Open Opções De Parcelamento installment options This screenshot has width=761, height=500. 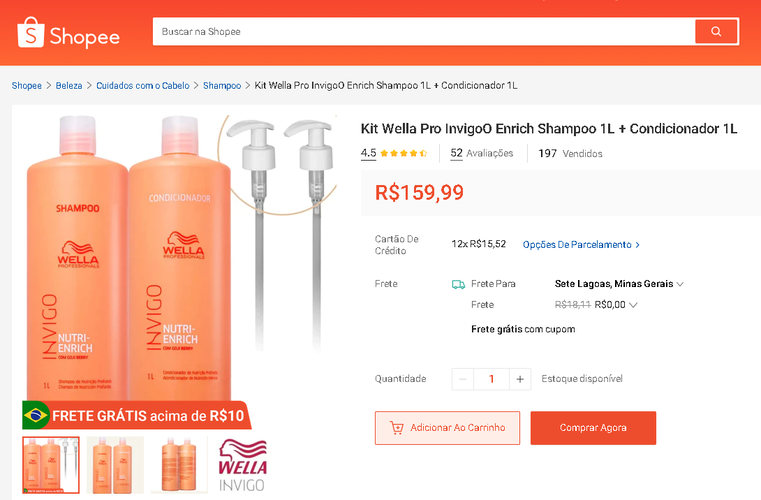pyautogui.click(x=581, y=245)
